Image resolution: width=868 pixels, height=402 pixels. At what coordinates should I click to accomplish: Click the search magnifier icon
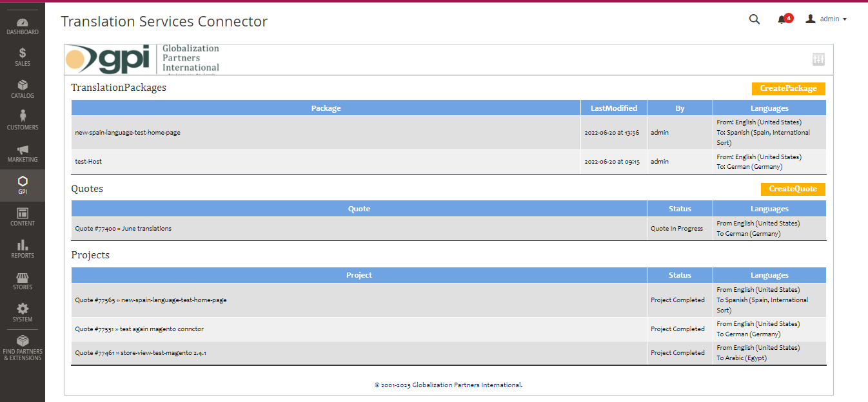tap(754, 19)
